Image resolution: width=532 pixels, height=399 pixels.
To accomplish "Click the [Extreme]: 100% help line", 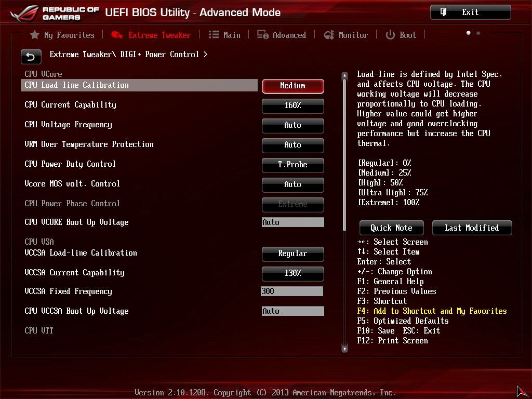I will point(389,202).
